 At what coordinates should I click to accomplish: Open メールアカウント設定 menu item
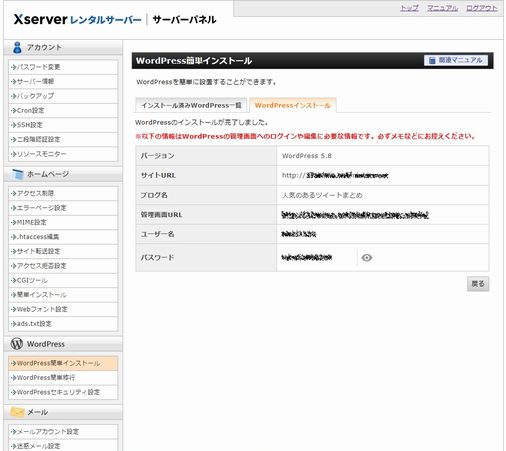(x=63, y=432)
